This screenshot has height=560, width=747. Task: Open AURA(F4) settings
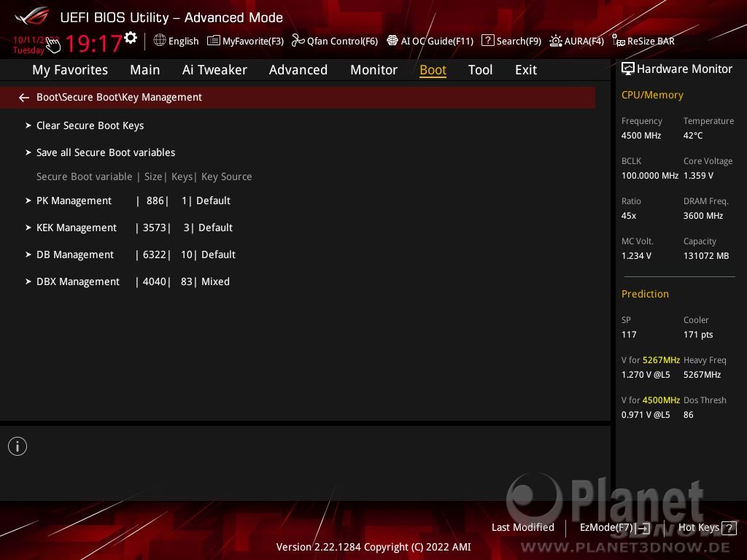pyautogui.click(x=576, y=41)
